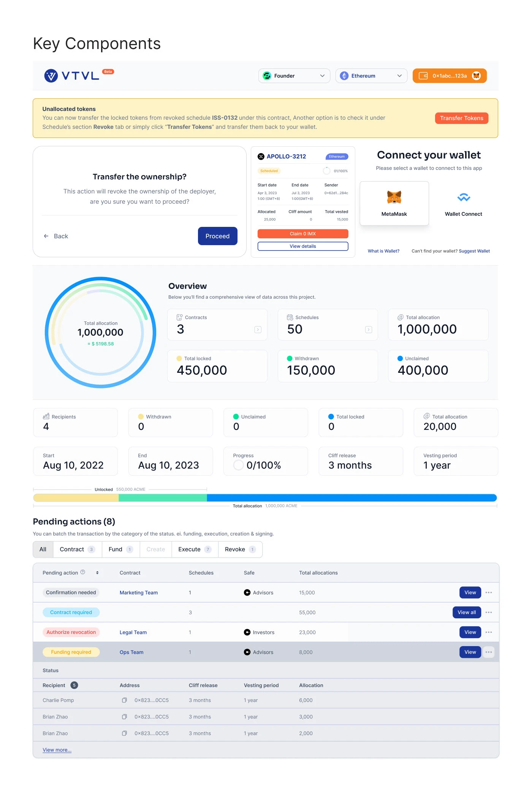Click the progress ring next to 0/100%
532x792 pixels.
tap(239, 465)
